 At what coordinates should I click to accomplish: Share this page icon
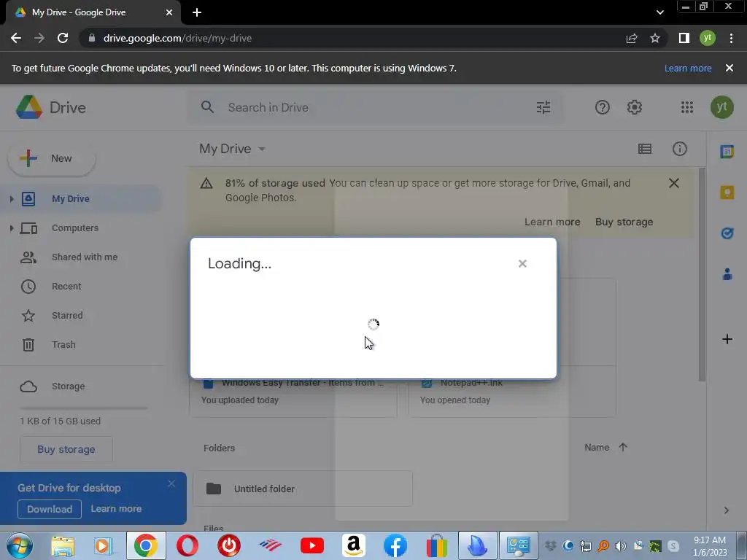(x=632, y=38)
